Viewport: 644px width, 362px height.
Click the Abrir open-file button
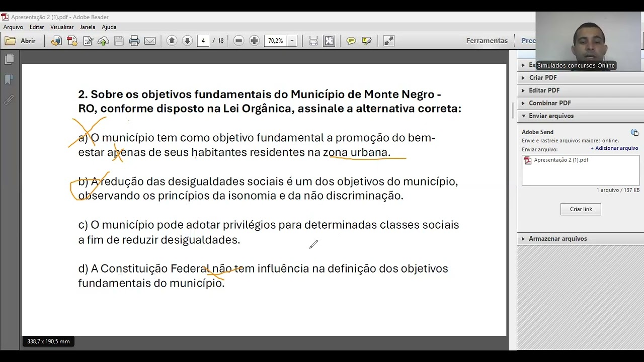(21, 41)
